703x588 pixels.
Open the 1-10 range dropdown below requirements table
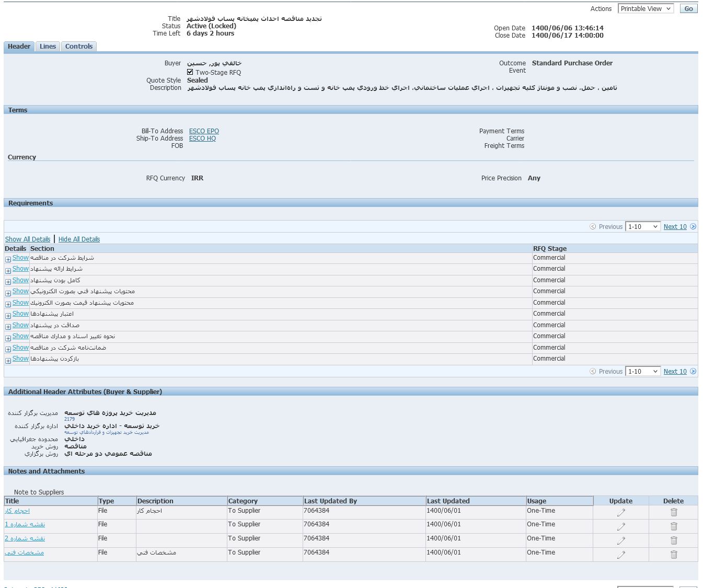[643, 371]
